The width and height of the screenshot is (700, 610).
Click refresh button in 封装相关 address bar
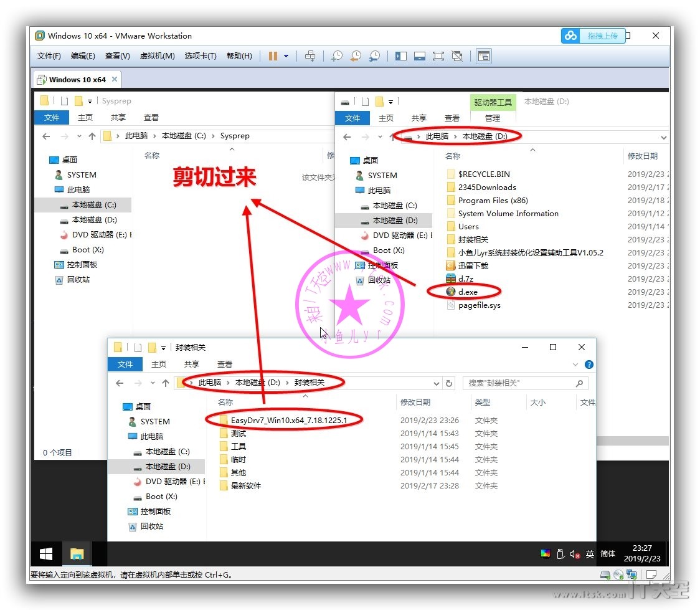449,383
